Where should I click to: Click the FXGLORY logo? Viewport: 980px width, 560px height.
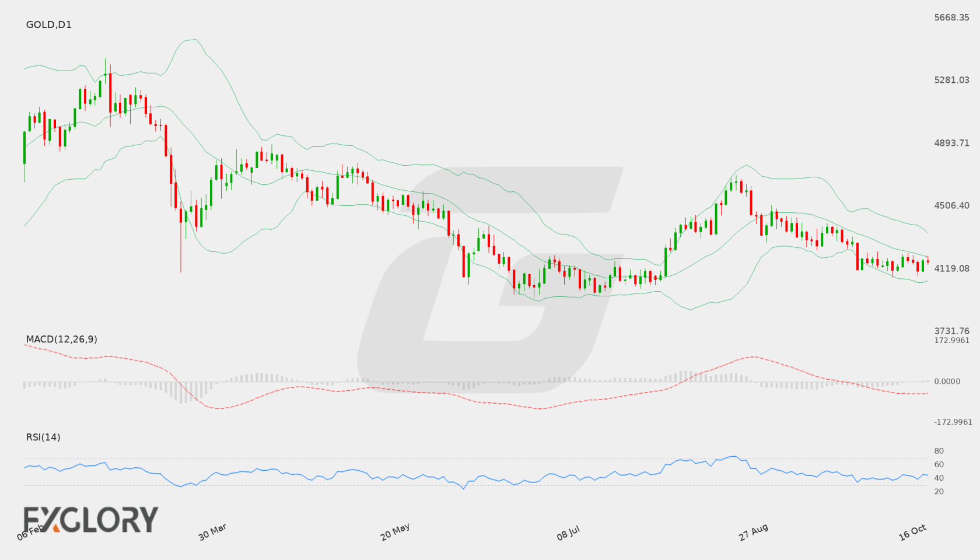tap(90, 519)
